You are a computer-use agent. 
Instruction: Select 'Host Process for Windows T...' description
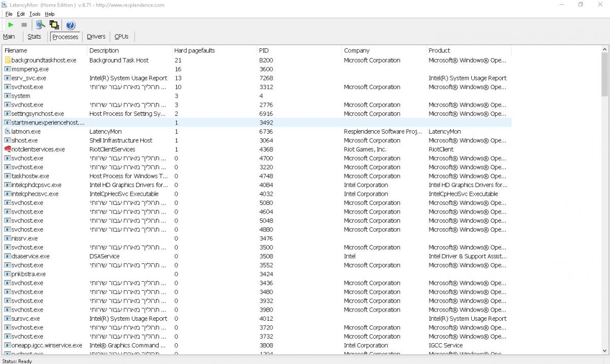tap(129, 176)
